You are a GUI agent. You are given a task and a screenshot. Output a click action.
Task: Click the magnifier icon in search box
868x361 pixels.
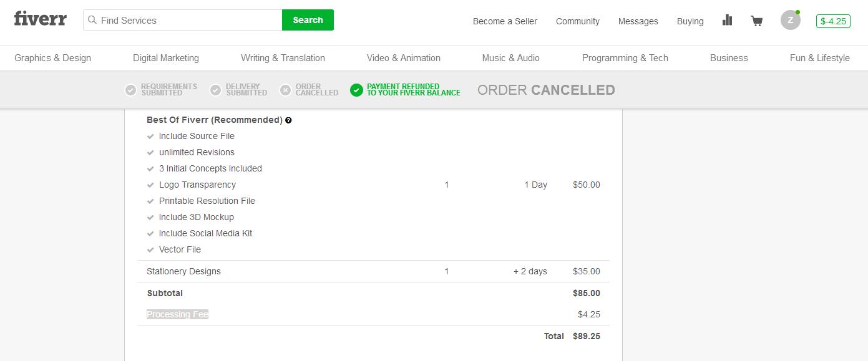(92, 20)
